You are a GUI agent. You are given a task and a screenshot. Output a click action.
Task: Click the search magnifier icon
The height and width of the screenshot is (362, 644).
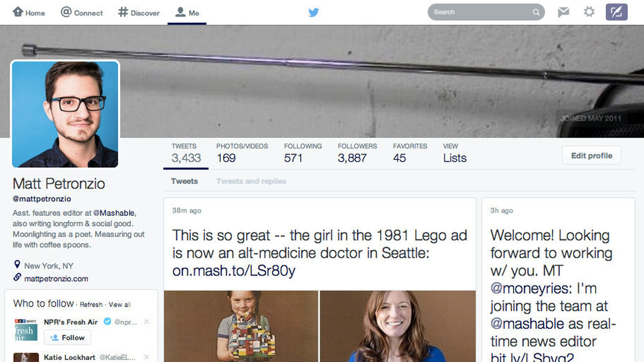tap(536, 12)
